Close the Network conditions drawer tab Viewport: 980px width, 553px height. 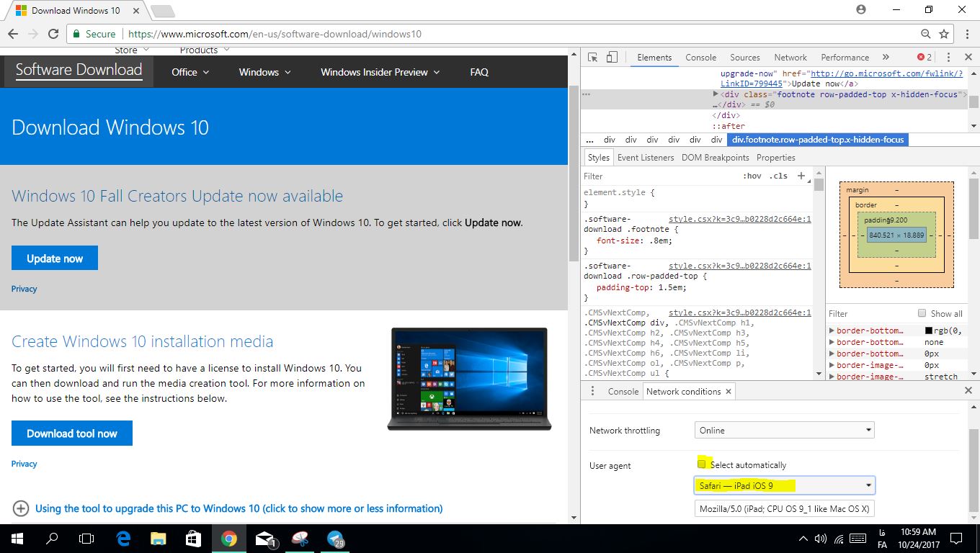click(729, 392)
